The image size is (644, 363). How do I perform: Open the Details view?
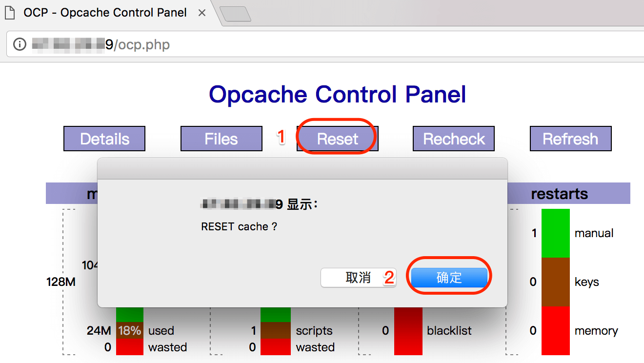pyautogui.click(x=104, y=139)
